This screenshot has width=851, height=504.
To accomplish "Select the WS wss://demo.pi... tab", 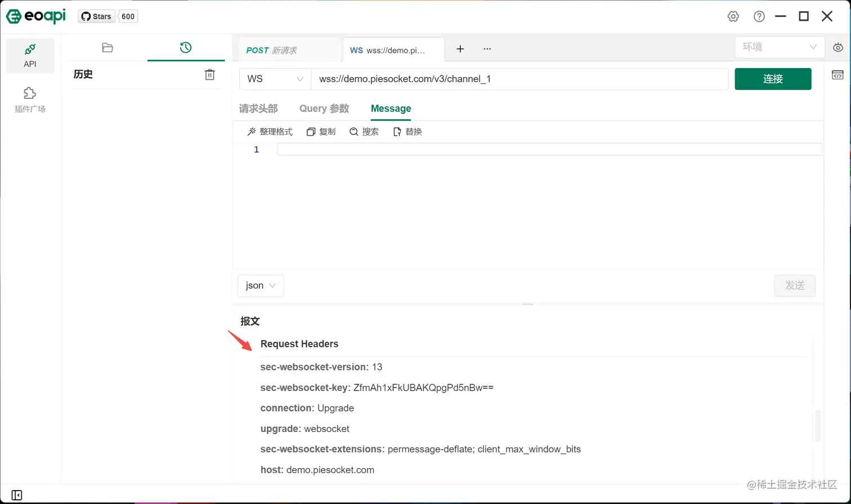I will [393, 50].
